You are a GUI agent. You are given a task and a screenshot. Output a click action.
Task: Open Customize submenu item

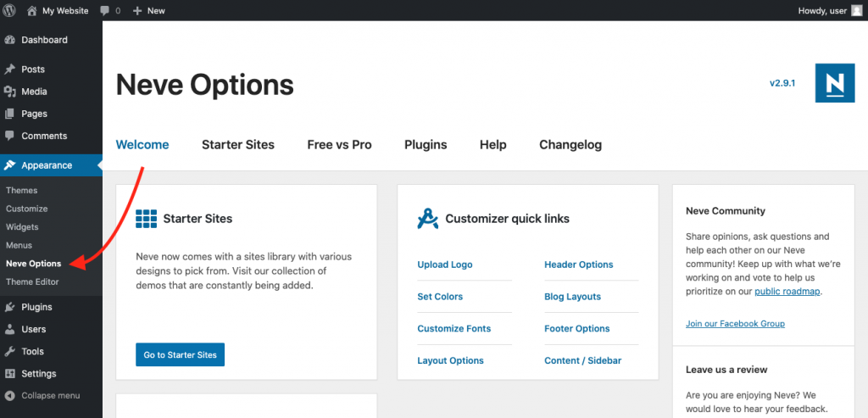[x=26, y=209]
